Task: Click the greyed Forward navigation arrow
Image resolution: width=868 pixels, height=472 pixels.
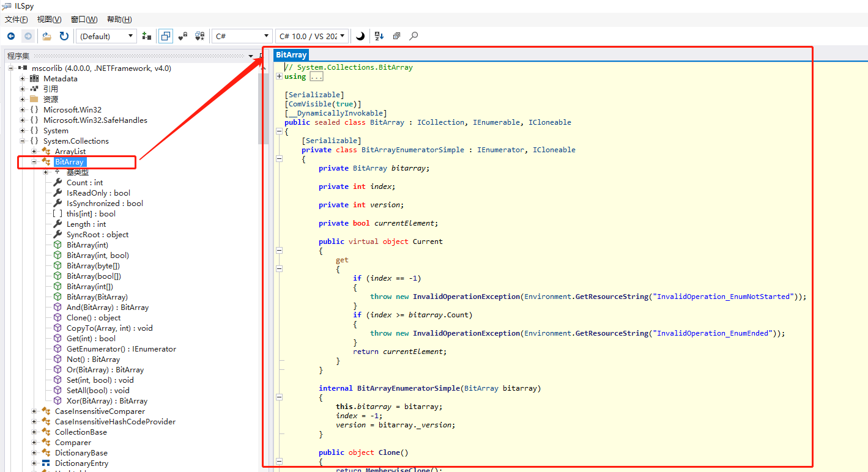Action: point(28,36)
